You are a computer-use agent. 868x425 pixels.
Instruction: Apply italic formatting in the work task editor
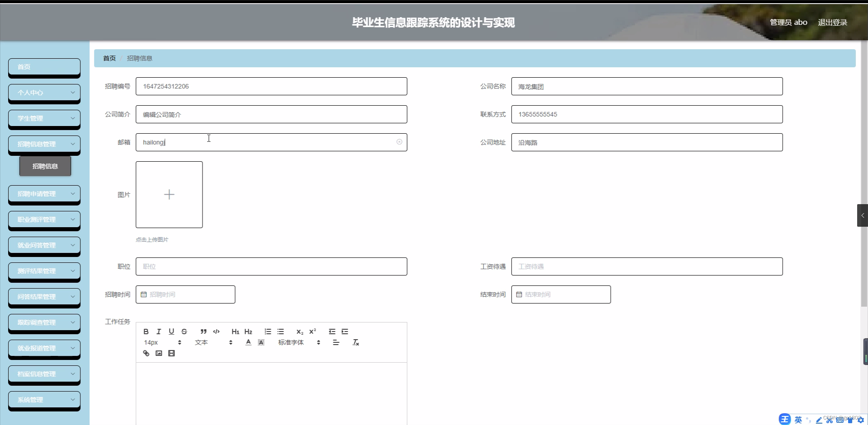158,331
